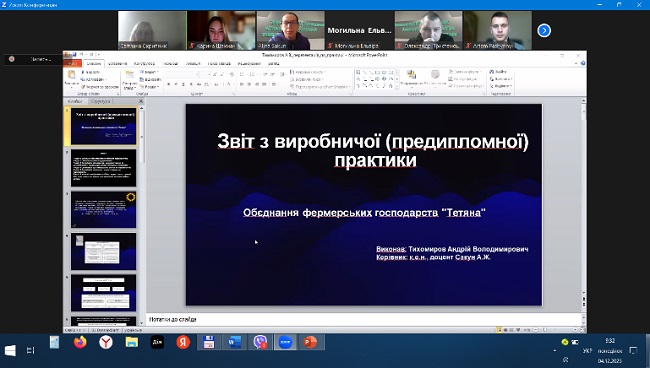
Task: Click the New Slide icon in the ribbon
Action: pyautogui.click(x=130, y=75)
